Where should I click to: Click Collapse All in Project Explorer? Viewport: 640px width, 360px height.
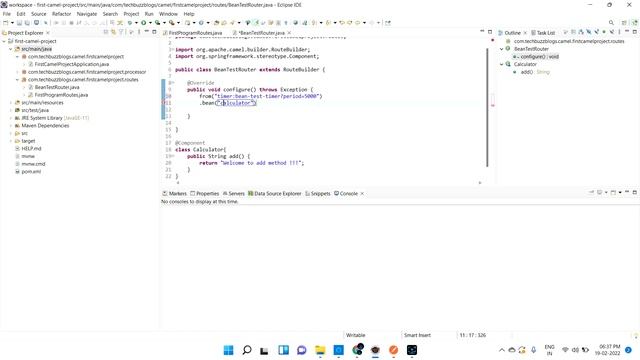click(106, 32)
